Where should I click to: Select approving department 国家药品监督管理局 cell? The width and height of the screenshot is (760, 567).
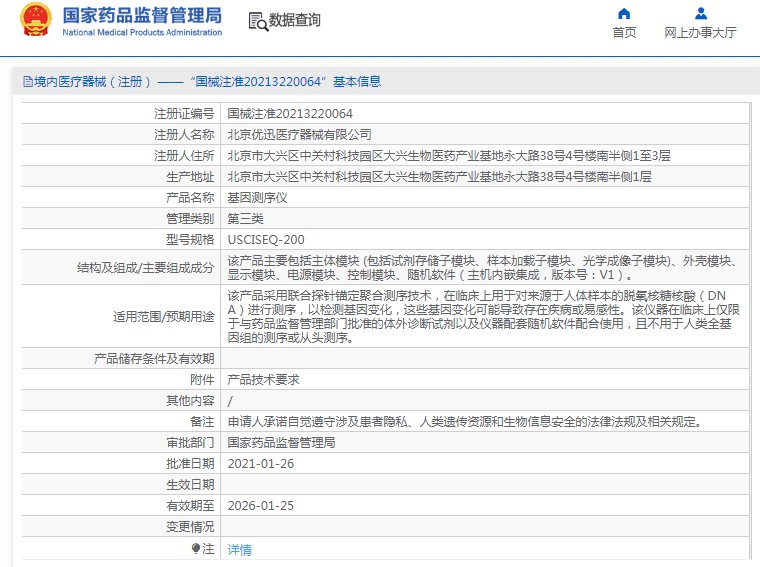tap(281, 442)
